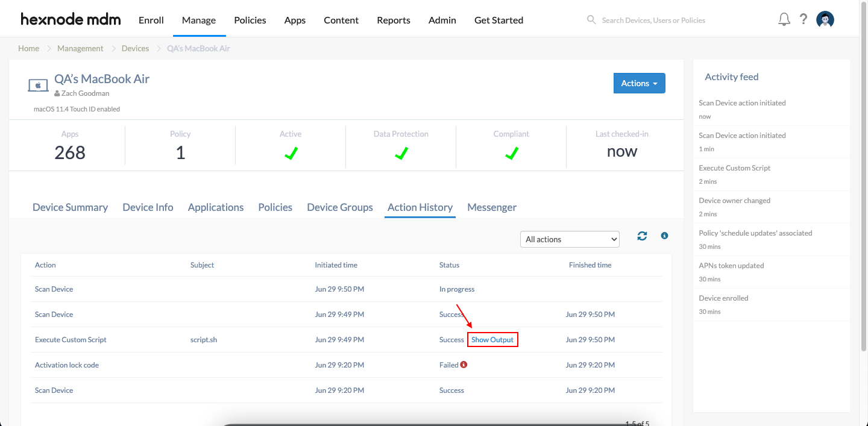Open the Admin menu
This screenshot has width=868, height=426.
pyautogui.click(x=442, y=20)
